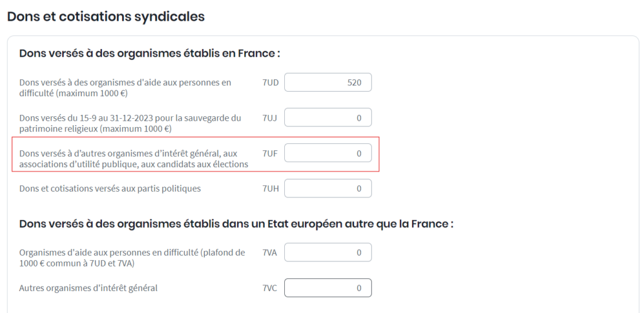644x313 pixels.
Task: Click the 7UJ box code
Action: click(270, 118)
